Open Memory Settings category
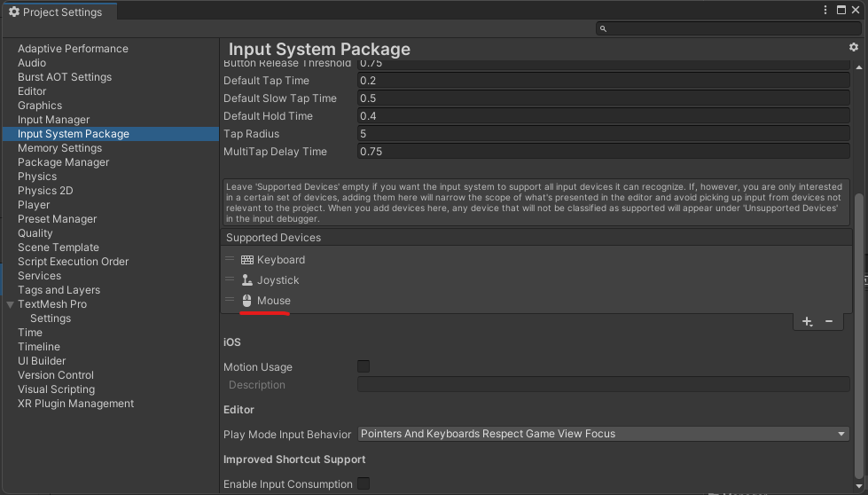 59,148
